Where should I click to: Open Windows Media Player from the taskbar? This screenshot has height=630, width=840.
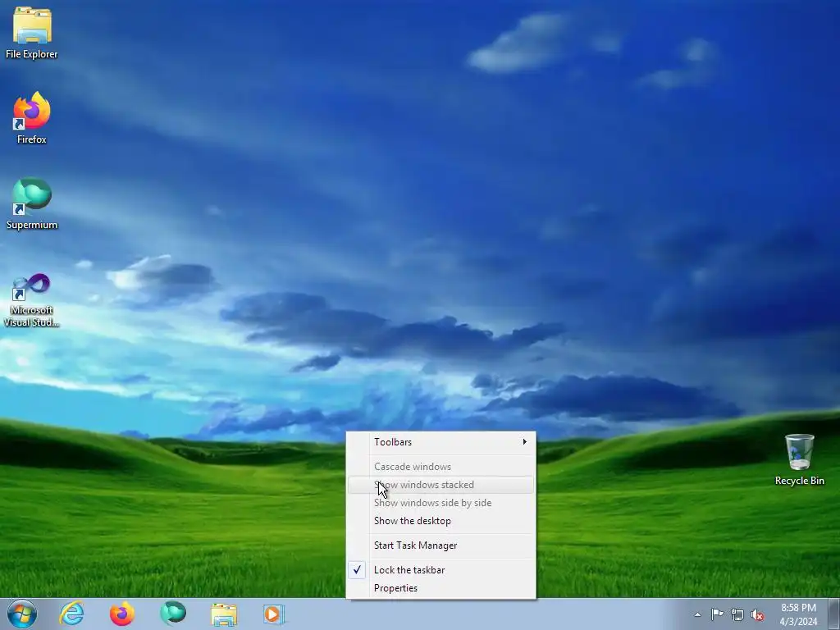click(274, 614)
